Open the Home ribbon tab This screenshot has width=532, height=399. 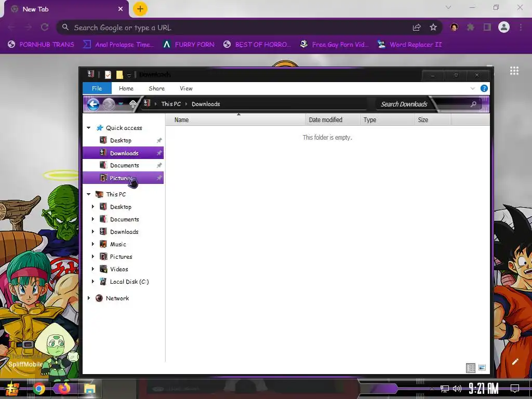pos(126,88)
